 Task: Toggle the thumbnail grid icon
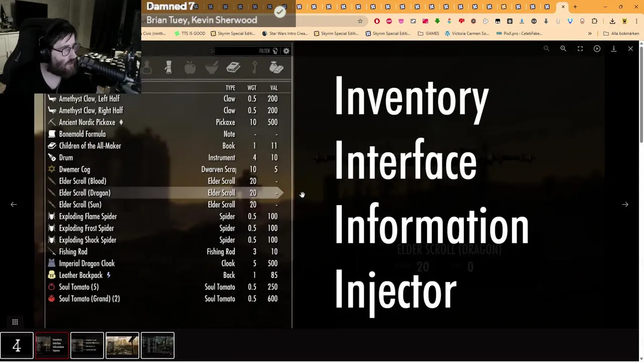(15, 322)
